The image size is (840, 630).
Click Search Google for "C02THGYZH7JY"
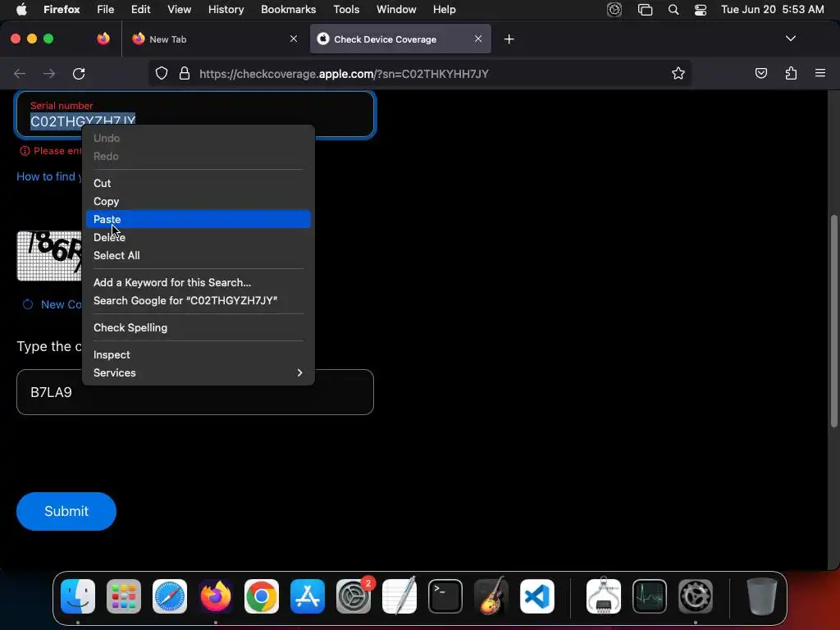pos(199,300)
